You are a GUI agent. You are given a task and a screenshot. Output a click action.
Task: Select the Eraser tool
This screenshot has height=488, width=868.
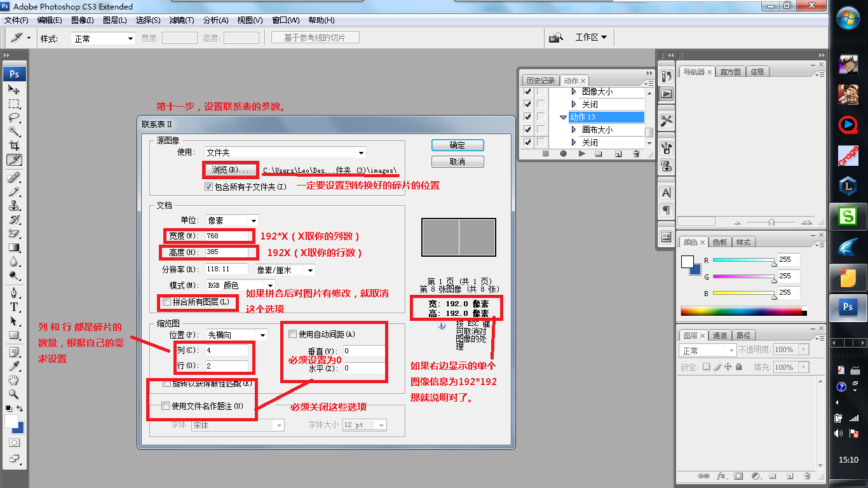tap(14, 233)
